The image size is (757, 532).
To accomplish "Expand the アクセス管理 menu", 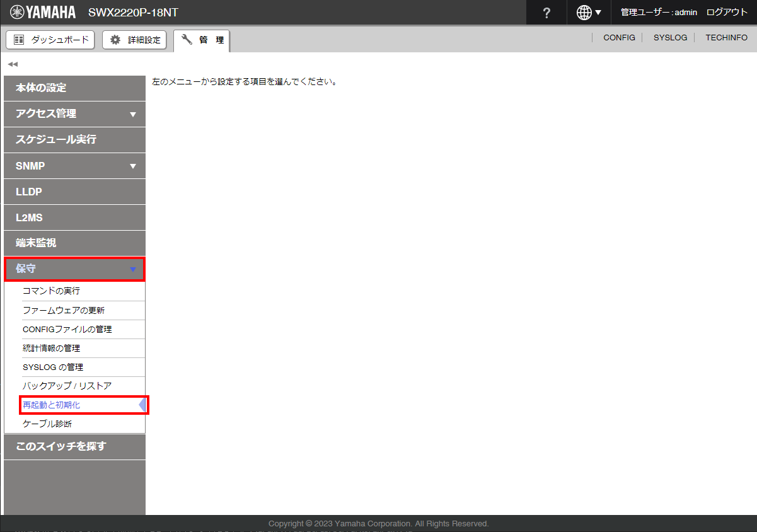I will point(74,114).
